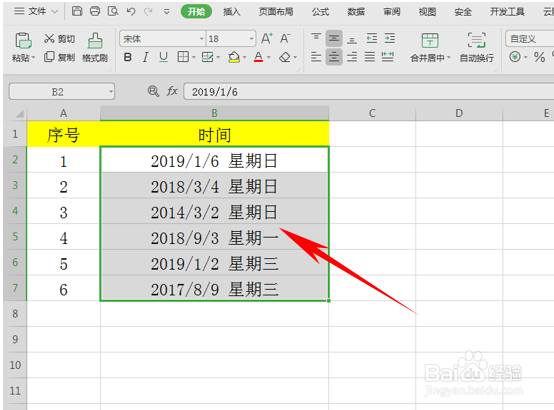
Task: Apply percent style format
Action: tap(539, 57)
